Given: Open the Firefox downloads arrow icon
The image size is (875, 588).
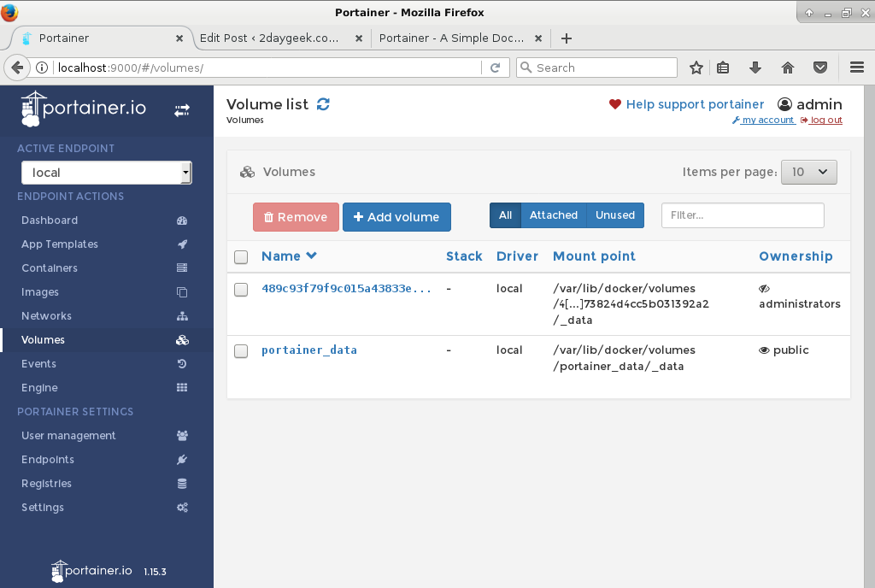Looking at the screenshot, I should (x=755, y=68).
